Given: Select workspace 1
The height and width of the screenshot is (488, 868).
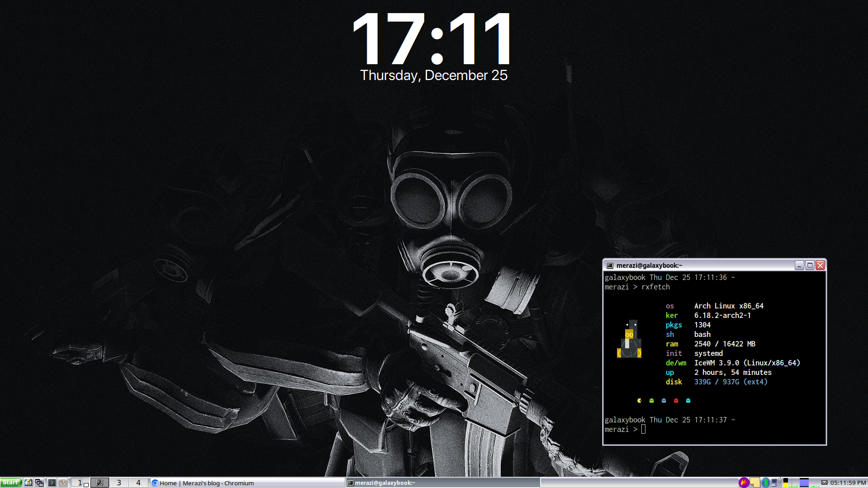Looking at the screenshot, I should tap(80, 483).
